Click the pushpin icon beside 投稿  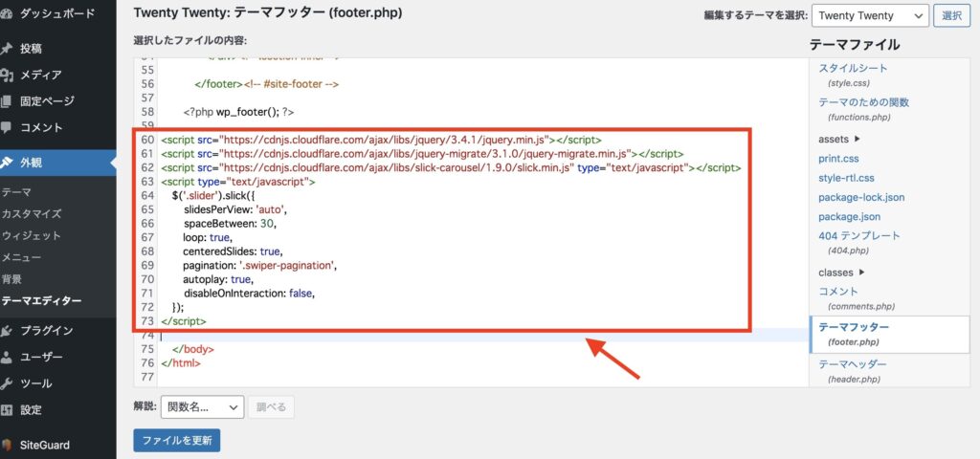(7, 49)
